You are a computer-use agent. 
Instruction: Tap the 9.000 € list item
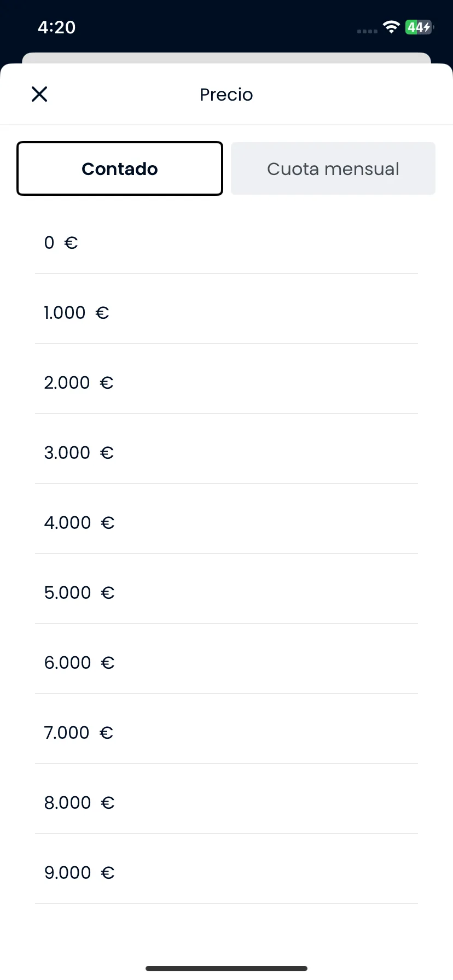pos(226,873)
